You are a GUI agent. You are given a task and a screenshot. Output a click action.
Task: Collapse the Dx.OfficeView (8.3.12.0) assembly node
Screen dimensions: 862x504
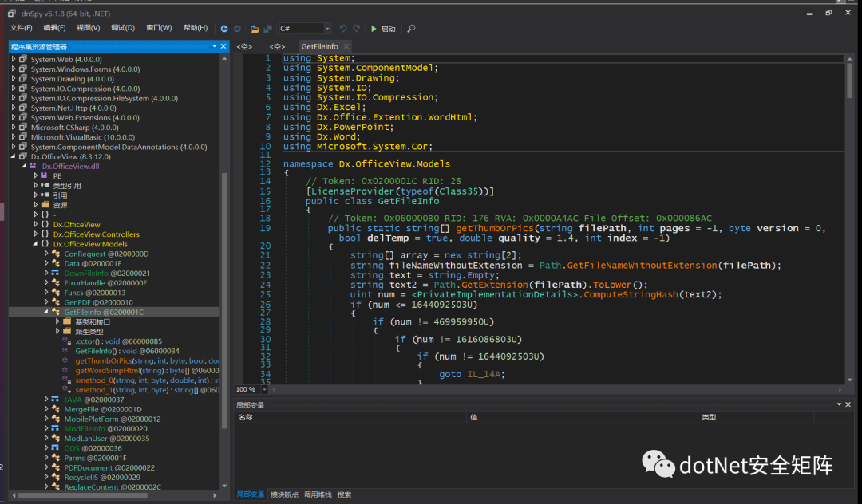[14, 156]
